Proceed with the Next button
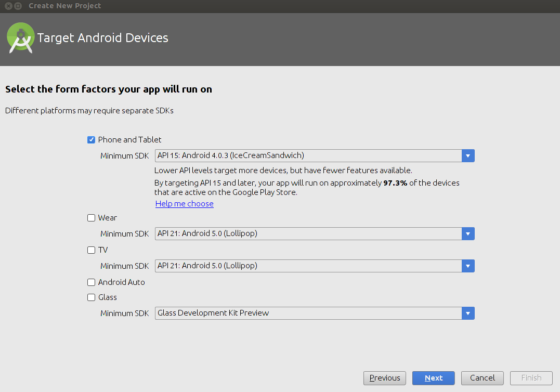This screenshot has width=560, height=392. (433, 378)
